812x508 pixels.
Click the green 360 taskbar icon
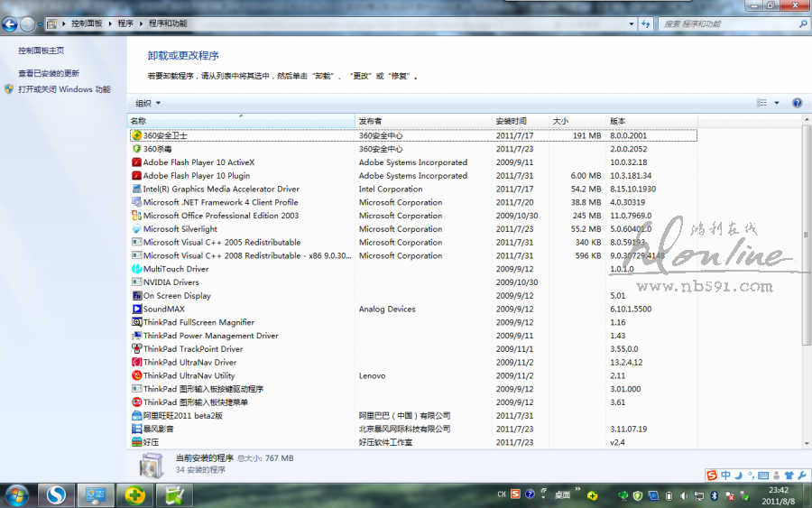[134, 494]
